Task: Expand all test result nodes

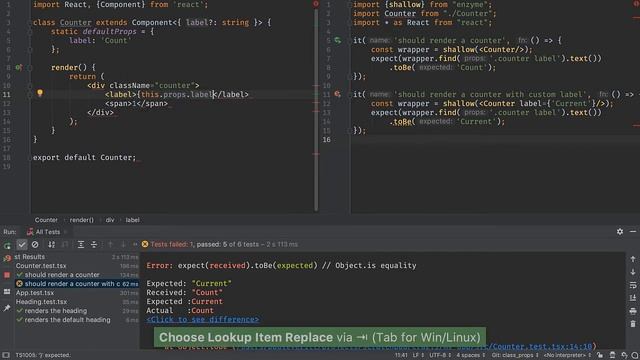Action: tap(81, 244)
